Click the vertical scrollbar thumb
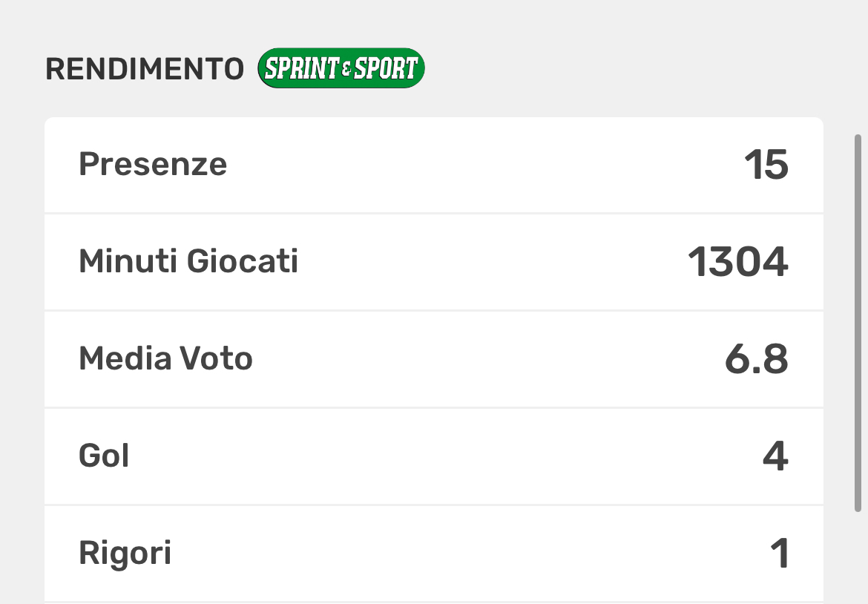868x604 pixels. [x=858, y=323]
